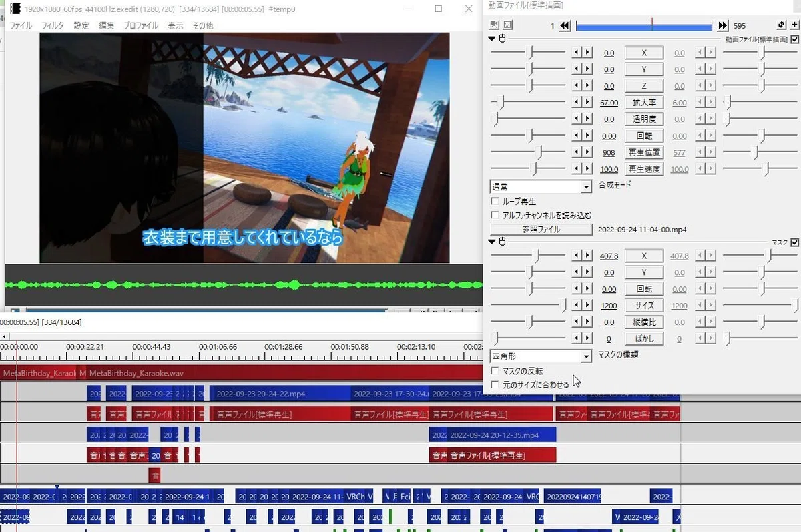Viewport: 801px width, 532px height.
Task: Enable the ループ再生 checkbox
Action: [x=495, y=201]
